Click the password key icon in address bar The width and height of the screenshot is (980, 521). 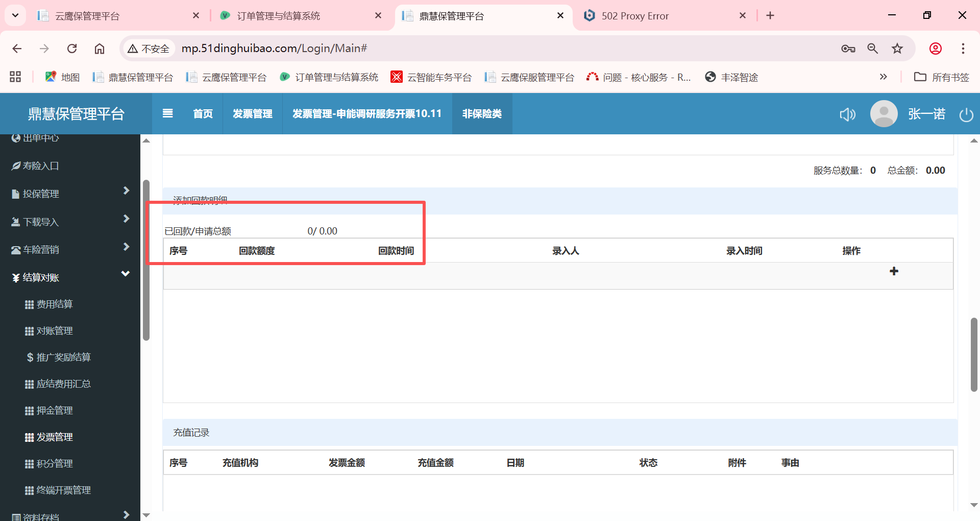pyautogui.click(x=848, y=49)
